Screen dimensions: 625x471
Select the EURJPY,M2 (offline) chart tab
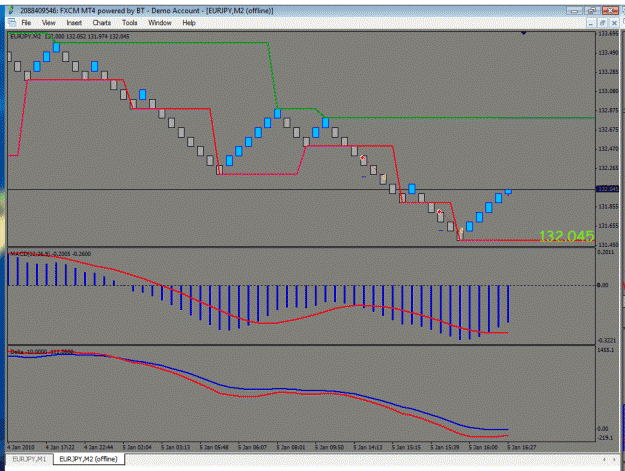88,459
